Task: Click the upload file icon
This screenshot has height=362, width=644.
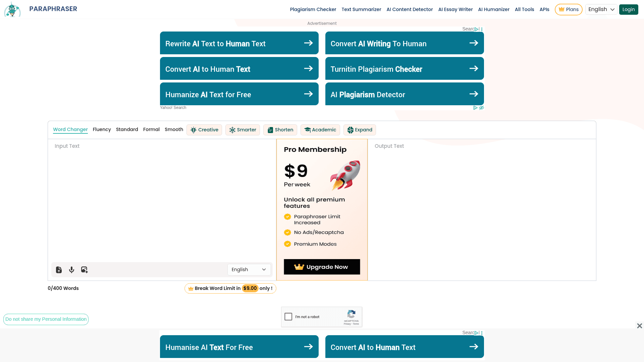Action: (x=59, y=270)
